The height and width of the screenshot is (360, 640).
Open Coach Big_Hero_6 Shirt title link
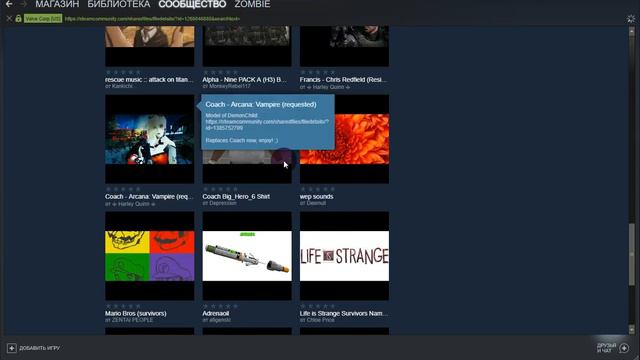click(236, 196)
